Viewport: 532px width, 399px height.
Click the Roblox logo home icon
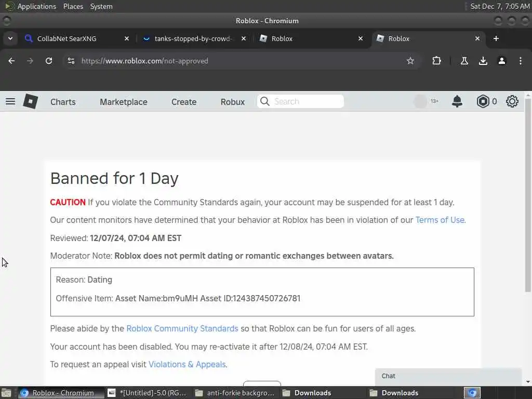pyautogui.click(x=31, y=101)
